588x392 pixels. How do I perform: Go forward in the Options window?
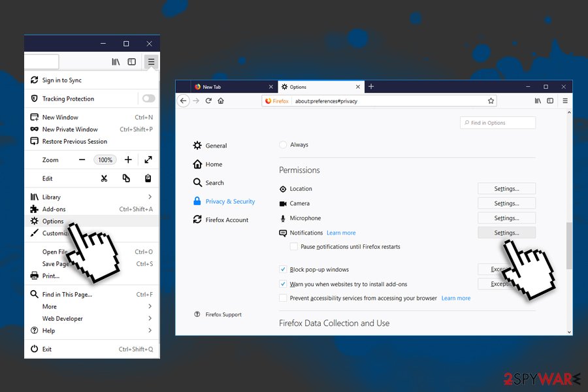click(196, 101)
